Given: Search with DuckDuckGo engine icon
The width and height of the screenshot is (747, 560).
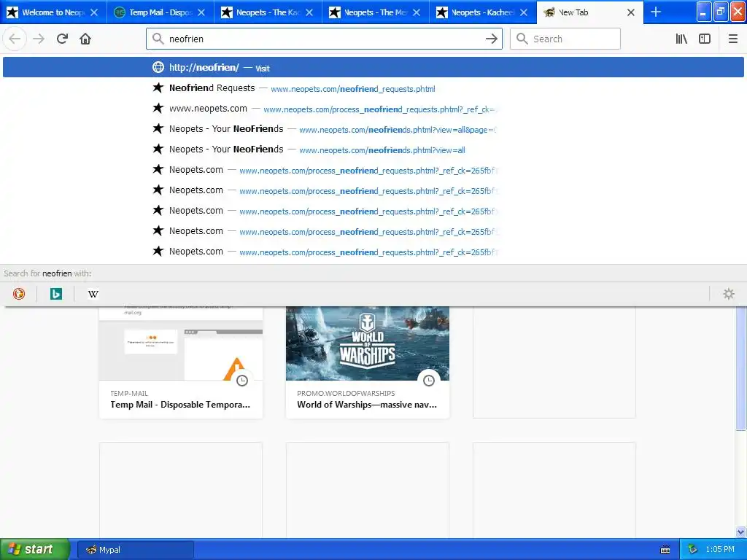Looking at the screenshot, I should [19, 294].
